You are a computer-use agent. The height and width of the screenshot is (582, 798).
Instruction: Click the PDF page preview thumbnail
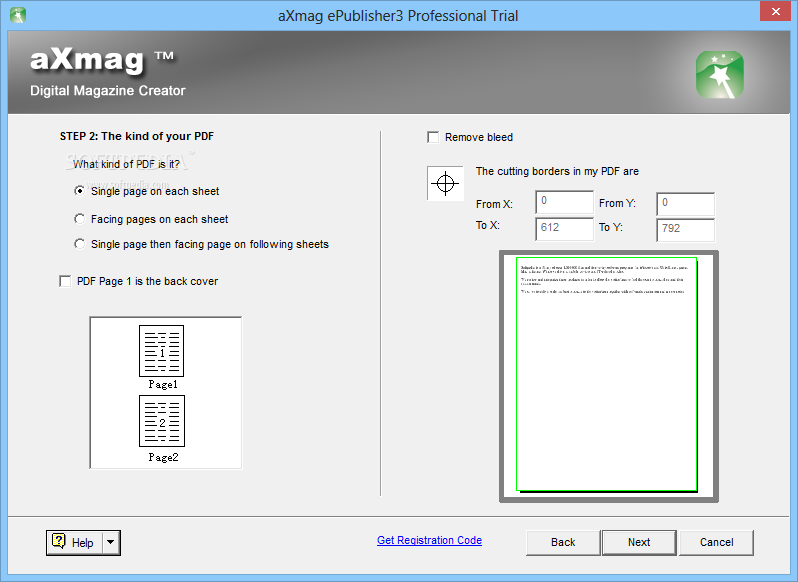(609, 376)
